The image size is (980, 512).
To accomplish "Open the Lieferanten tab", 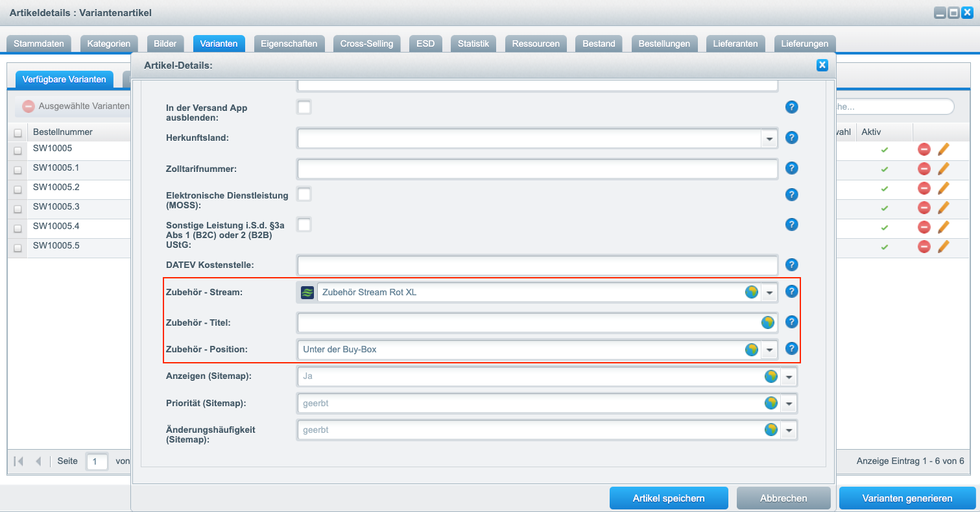I will click(735, 43).
